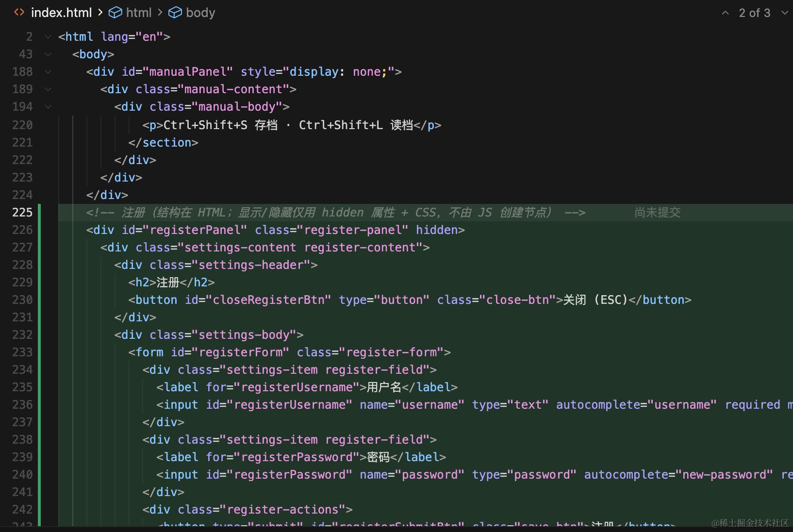Click the registerPanel id attribute value
793x532 pixels.
tap(195, 230)
